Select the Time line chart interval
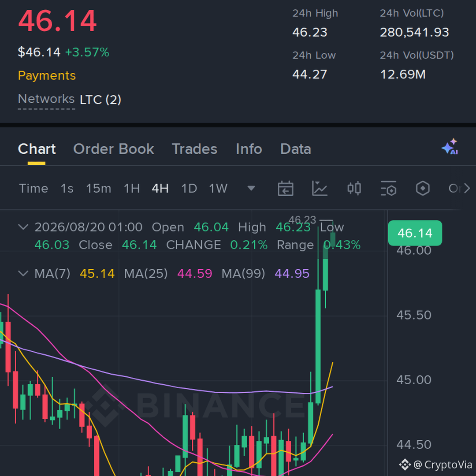Viewport: 476px width, 476px height. 33,189
